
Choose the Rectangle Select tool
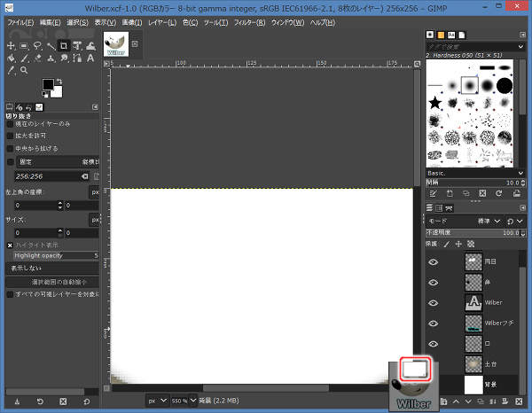point(24,45)
